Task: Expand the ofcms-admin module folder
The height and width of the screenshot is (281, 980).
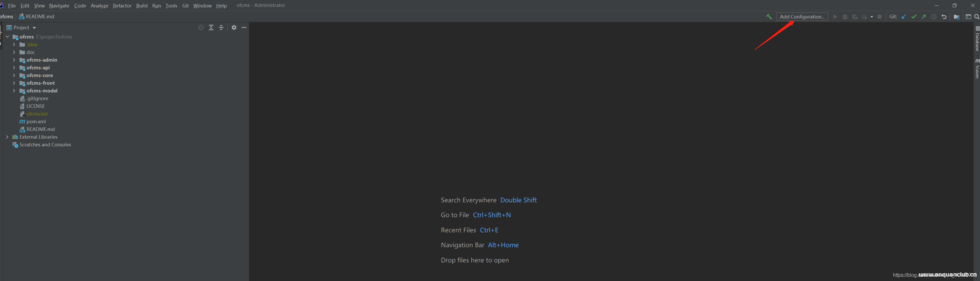Action: 14,60
